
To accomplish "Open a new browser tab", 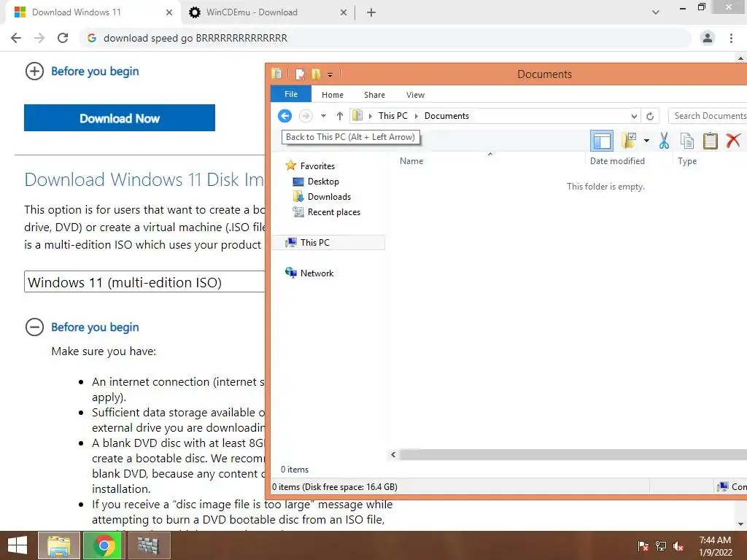I will pos(371,12).
